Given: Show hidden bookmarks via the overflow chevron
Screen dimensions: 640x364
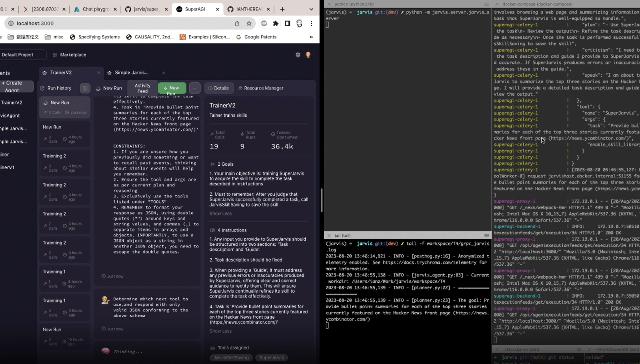Looking at the screenshot, I should [311, 37].
